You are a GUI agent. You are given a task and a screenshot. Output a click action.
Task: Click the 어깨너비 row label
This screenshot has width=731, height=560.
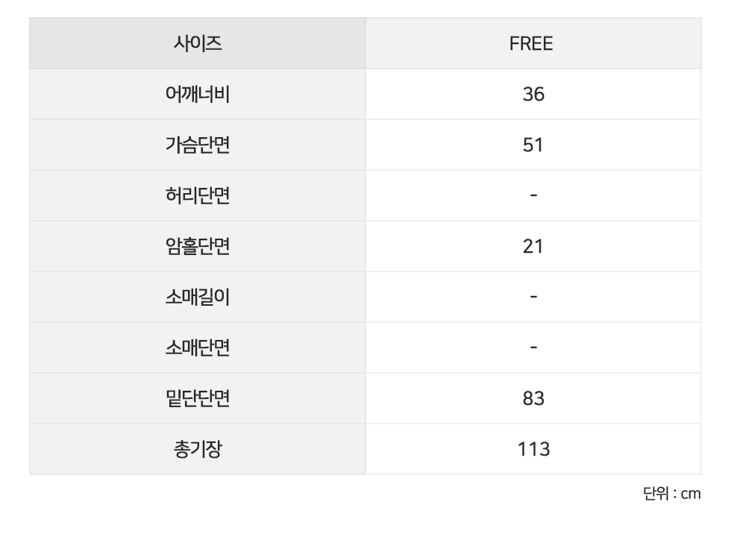click(x=198, y=94)
